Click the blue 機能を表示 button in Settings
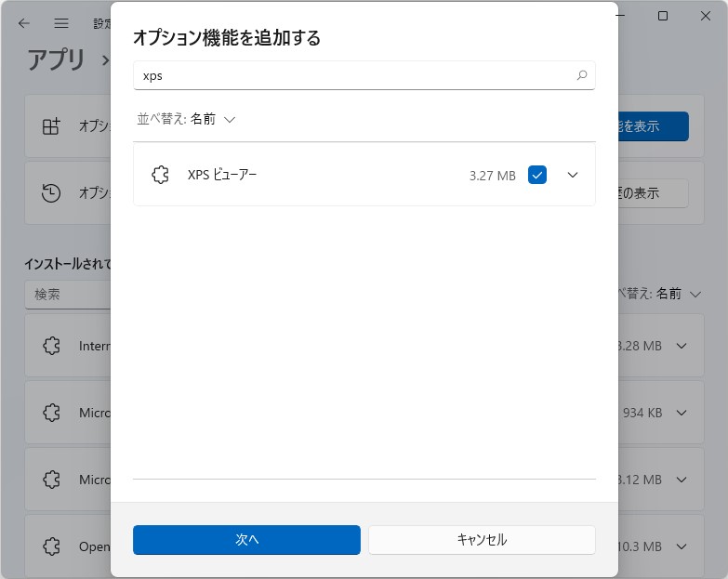The width and height of the screenshot is (728, 579). pos(654,126)
